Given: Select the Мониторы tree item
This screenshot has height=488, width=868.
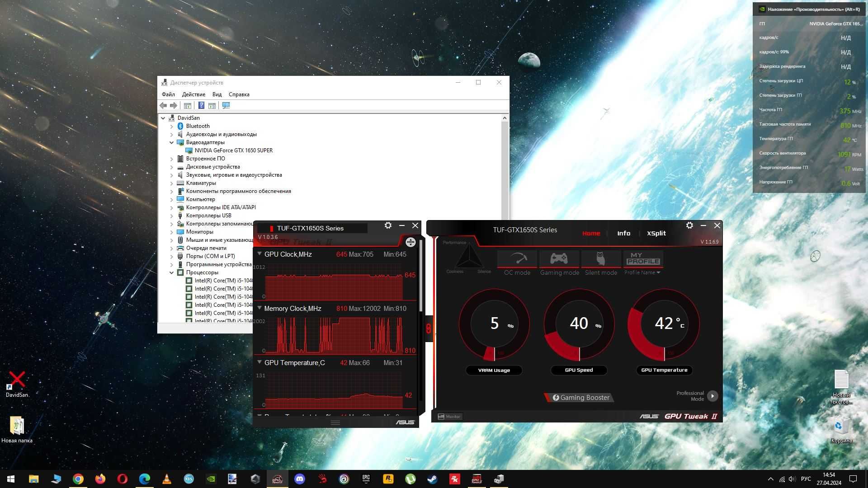Looking at the screenshot, I should point(199,232).
